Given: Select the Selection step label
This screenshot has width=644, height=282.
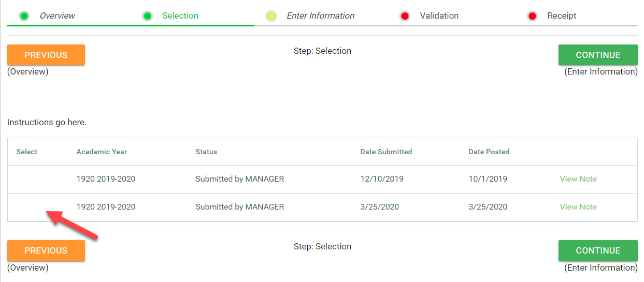Looking at the screenshot, I should [180, 16].
